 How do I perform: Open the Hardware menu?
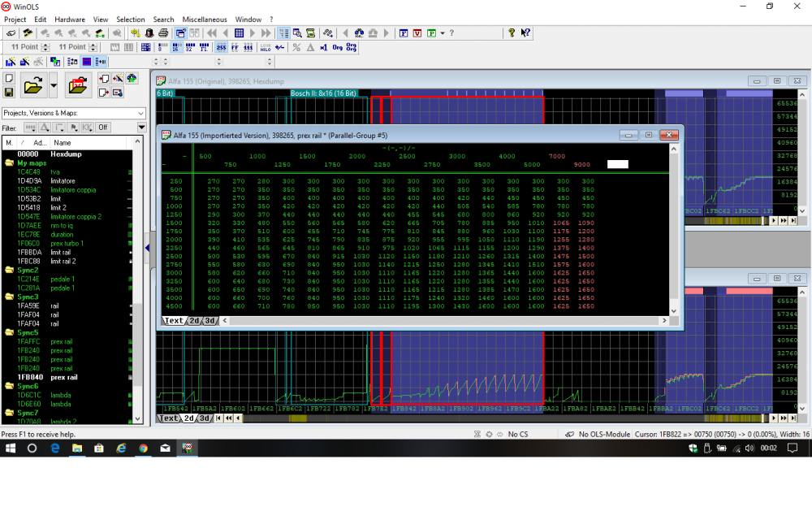coord(70,19)
